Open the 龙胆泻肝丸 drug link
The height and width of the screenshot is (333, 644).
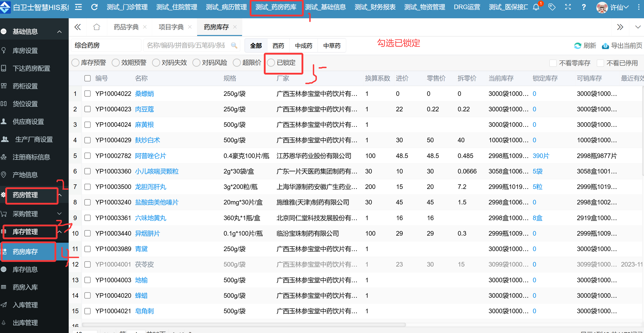(x=150, y=187)
